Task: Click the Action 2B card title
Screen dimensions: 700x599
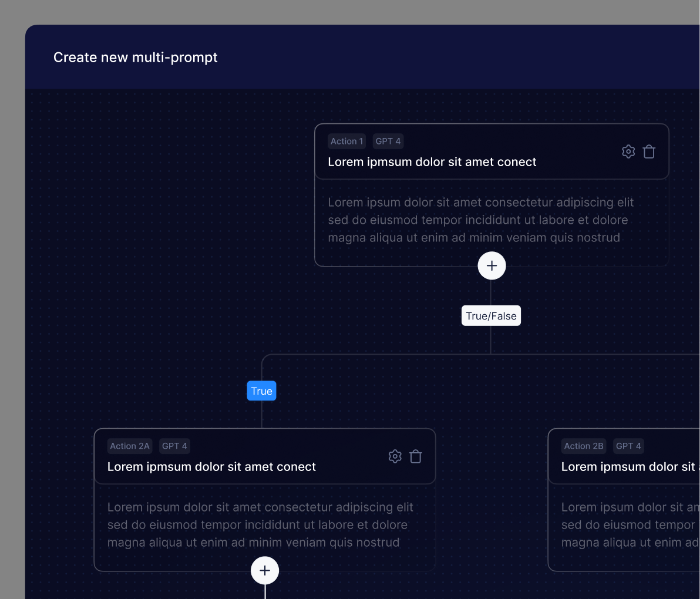Action: [628, 467]
